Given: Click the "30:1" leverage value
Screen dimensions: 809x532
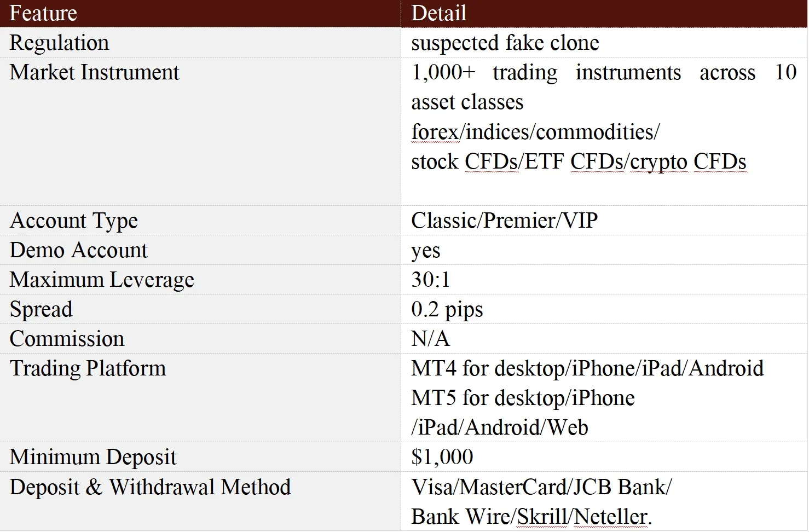Looking at the screenshot, I should click(430, 280).
